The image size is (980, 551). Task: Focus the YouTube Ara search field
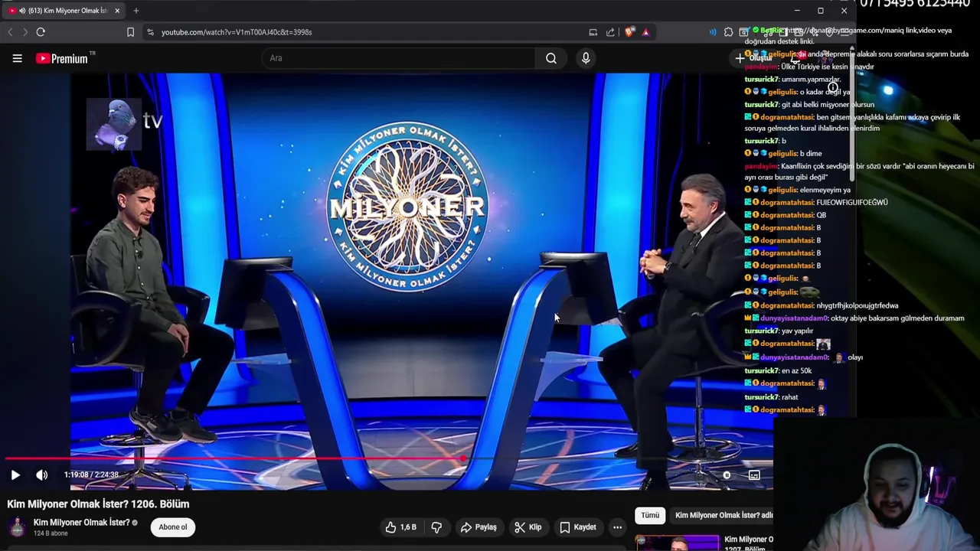click(x=398, y=58)
